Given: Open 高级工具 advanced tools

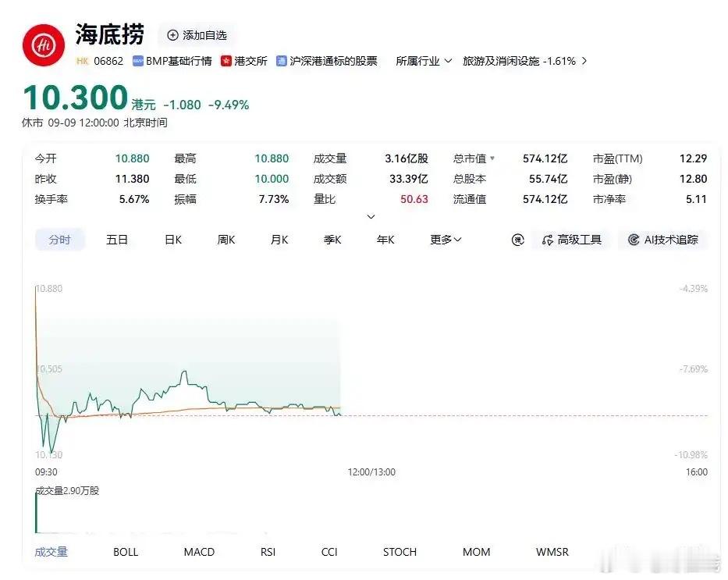Looking at the screenshot, I should coord(572,240).
